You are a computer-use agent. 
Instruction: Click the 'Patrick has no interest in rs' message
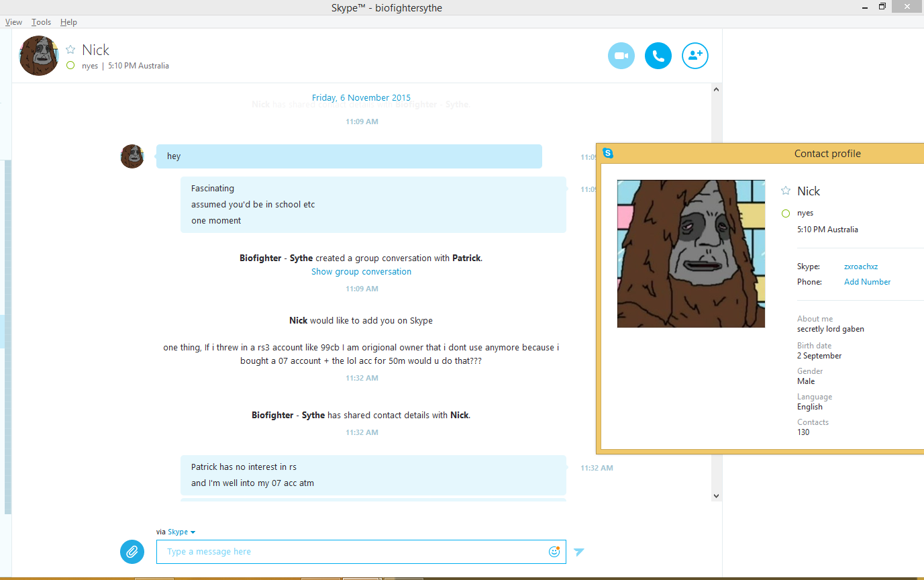[x=244, y=467]
